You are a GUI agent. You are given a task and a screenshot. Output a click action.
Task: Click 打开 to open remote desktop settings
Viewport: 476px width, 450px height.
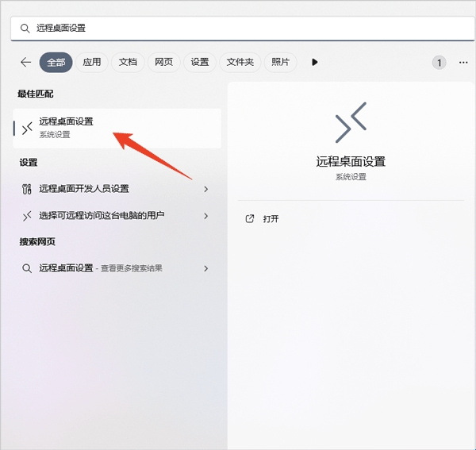pyautogui.click(x=271, y=218)
